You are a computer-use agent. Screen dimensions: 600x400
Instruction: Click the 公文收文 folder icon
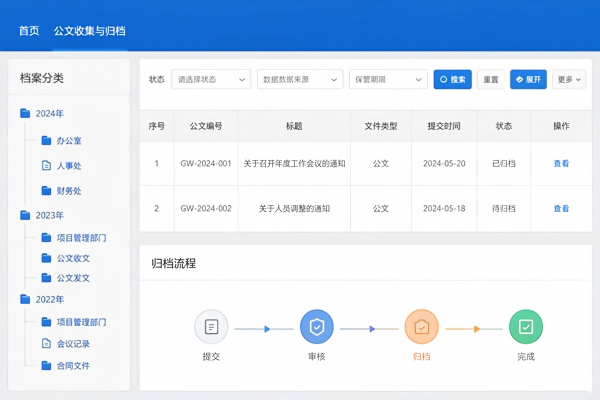click(x=46, y=258)
